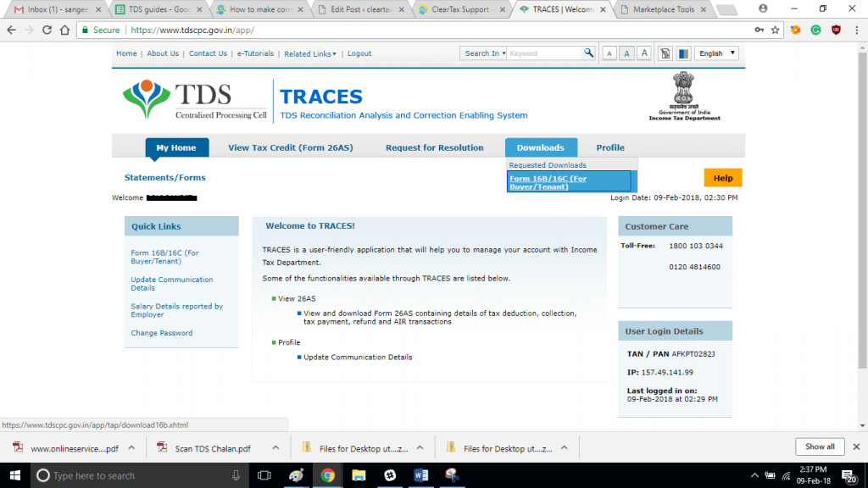Click the green Grammarly extension icon
868x488 pixels.
[x=816, y=30]
